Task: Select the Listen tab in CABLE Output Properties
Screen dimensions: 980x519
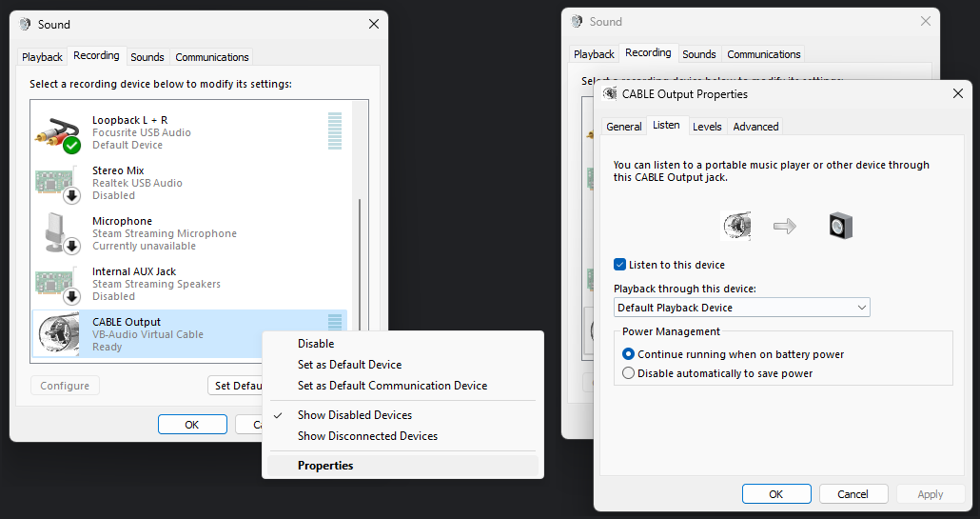Action: click(x=666, y=125)
